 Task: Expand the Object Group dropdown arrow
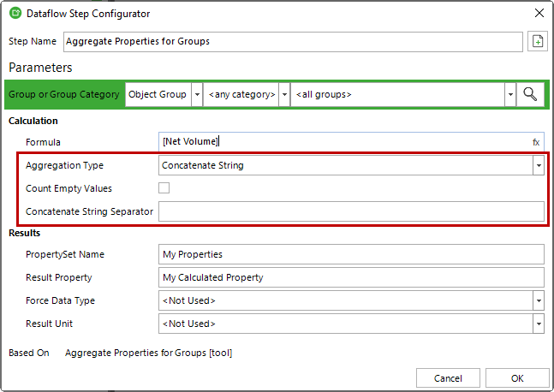pos(197,94)
